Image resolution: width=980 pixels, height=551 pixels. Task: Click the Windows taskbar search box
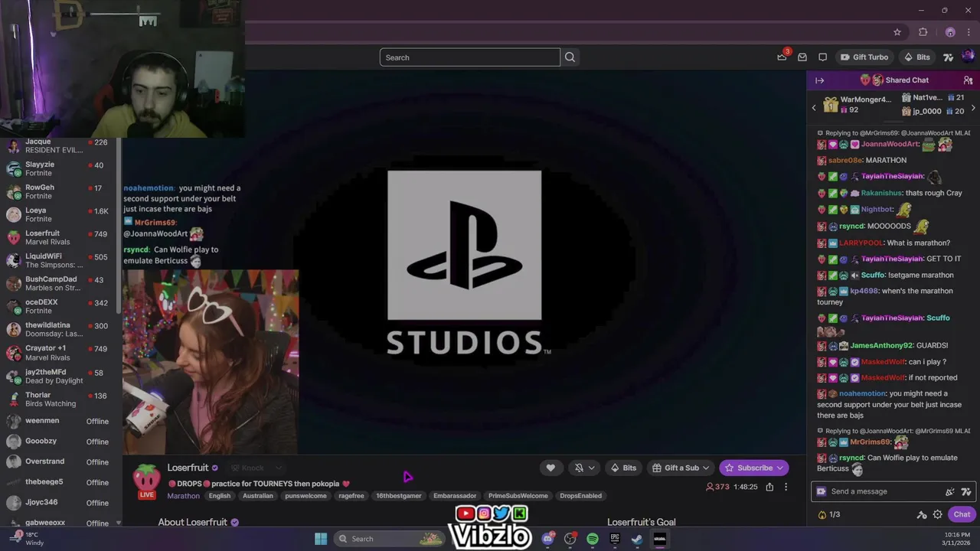point(390,539)
